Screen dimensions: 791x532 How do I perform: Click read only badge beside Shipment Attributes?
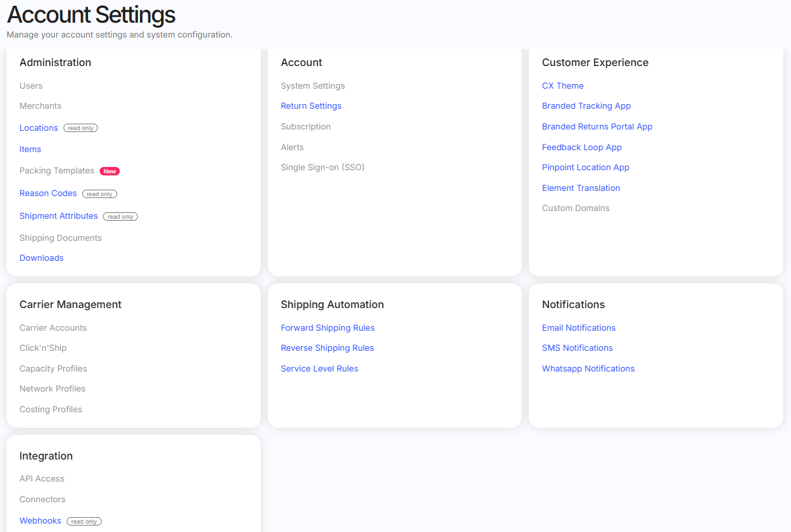click(x=120, y=217)
